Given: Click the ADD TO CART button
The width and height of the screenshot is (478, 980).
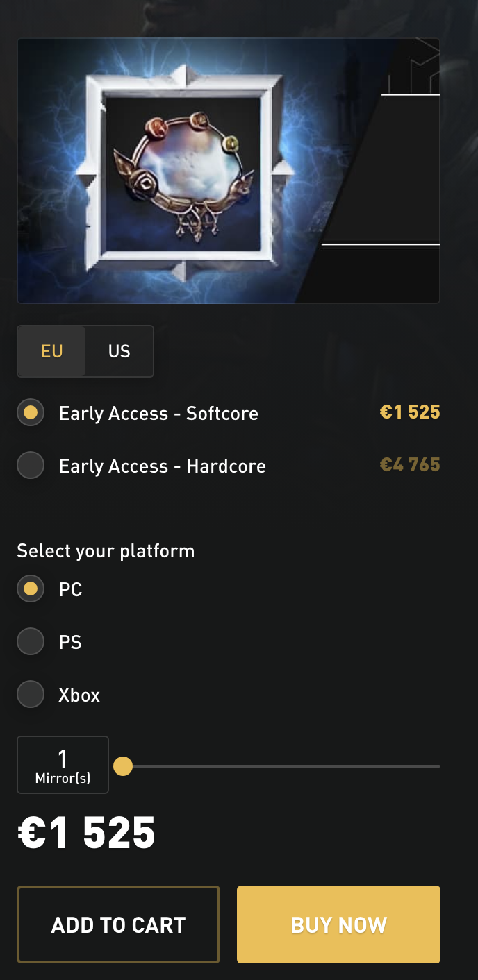Looking at the screenshot, I should click(x=118, y=924).
